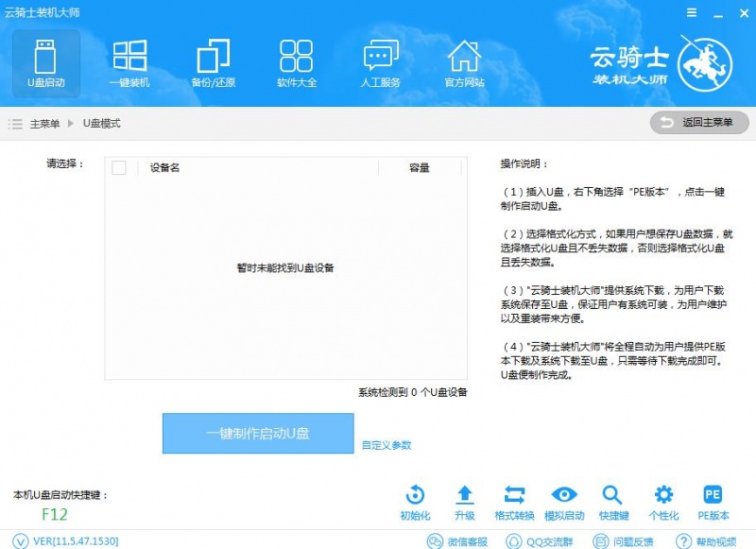Click the 设备名 column header
The image size is (756, 549).
(x=164, y=168)
